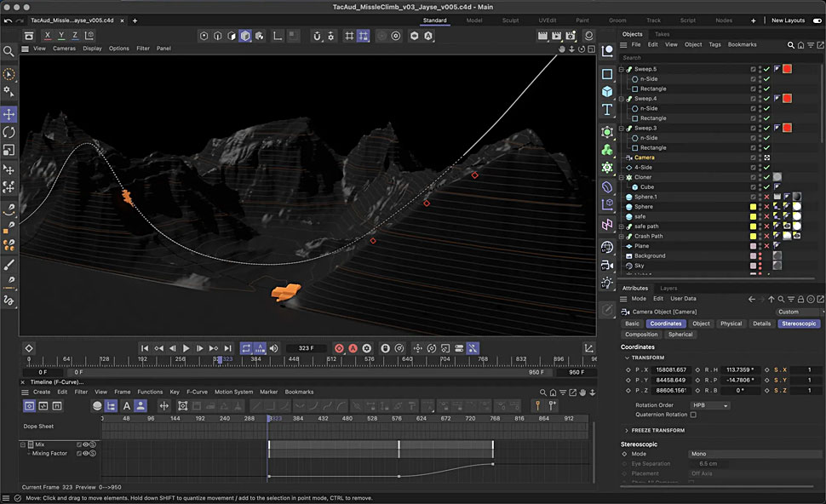Add a Cube primitive from the palette

[x=607, y=92]
